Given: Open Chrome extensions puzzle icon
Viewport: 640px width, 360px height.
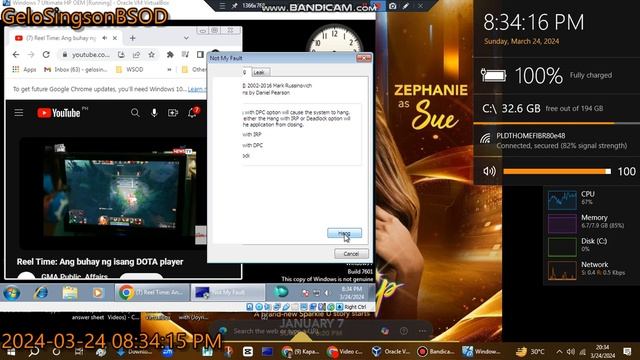Looking at the screenshot, I should coord(170,55).
